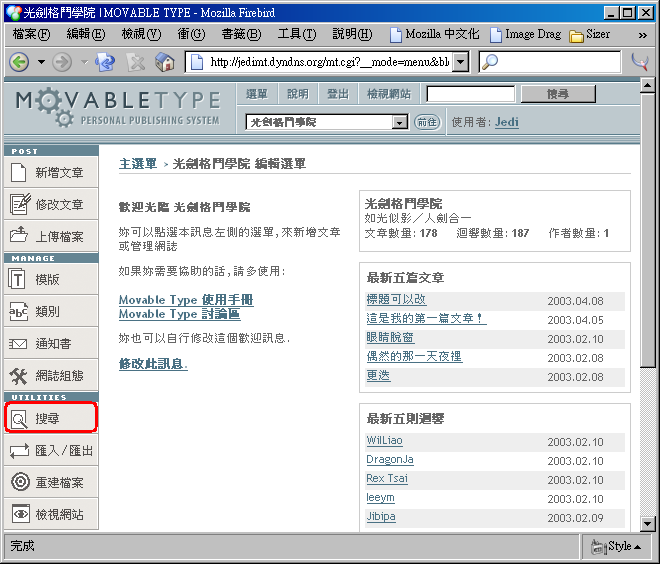
Task: Open the Image Drag bookmark
Action: pos(526,35)
